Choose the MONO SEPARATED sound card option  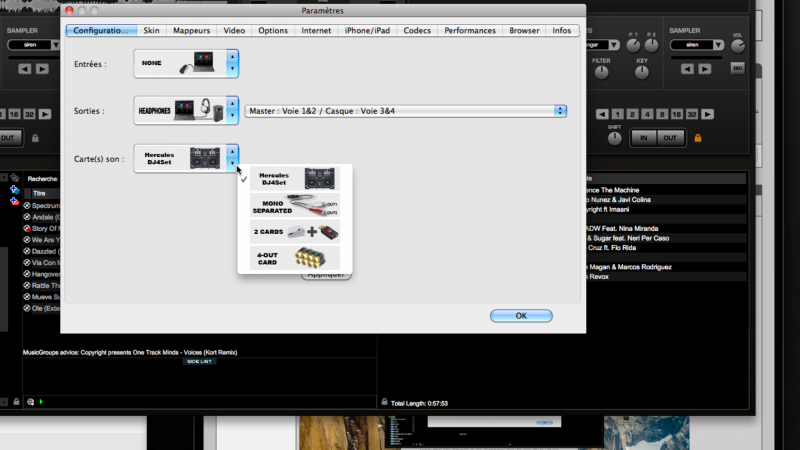pos(295,206)
